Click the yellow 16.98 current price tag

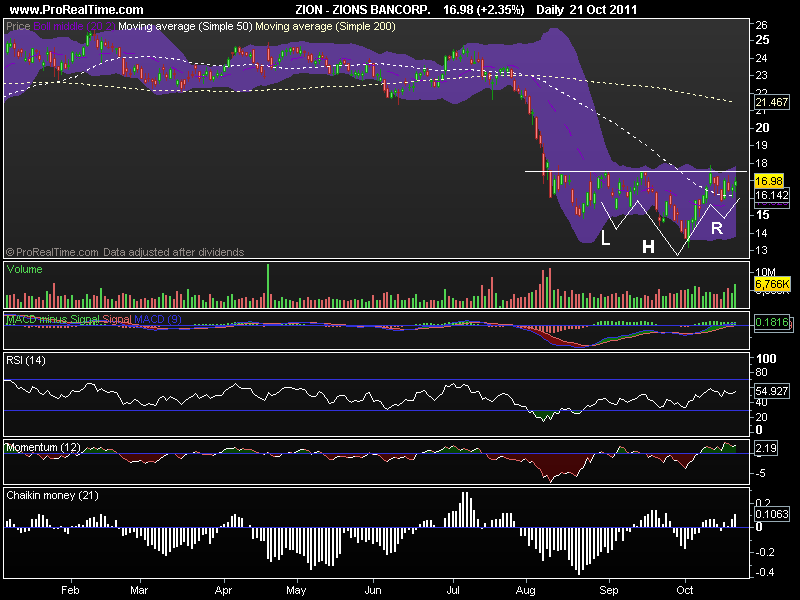coord(769,181)
